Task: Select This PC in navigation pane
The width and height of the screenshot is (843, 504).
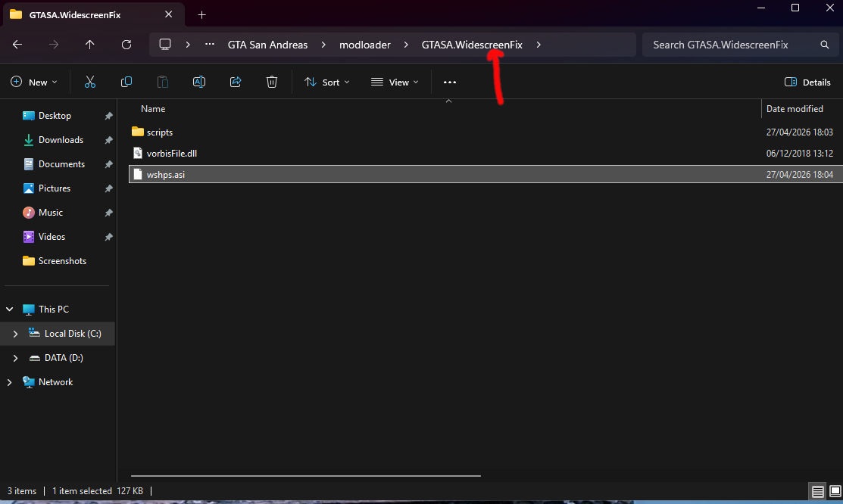Action: tap(54, 309)
